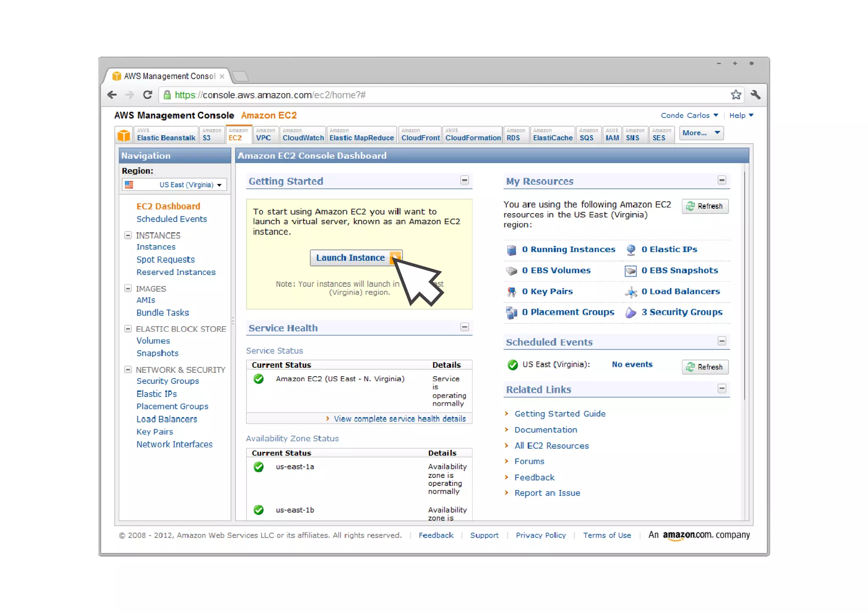The height and width of the screenshot is (613, 868).
Task: Collapse the Getting Started panel
Action: click(x=465, y=180)
